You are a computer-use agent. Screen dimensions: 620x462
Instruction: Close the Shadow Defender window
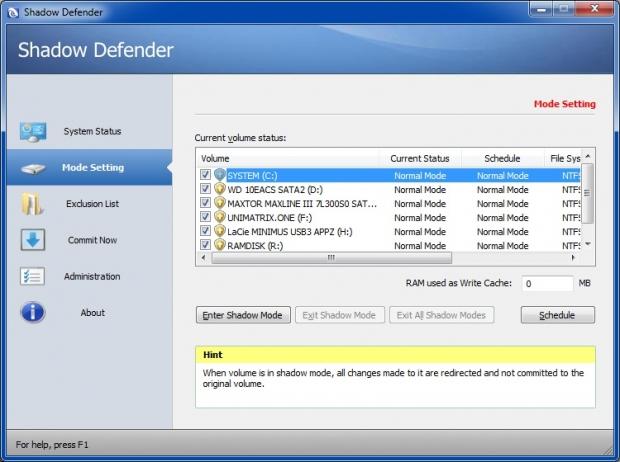pos(594,9)
